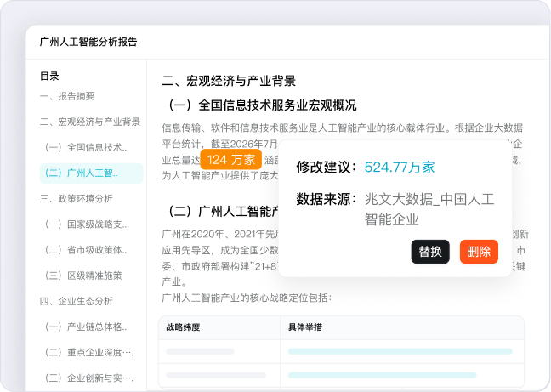Click the line 广州人工智能产业的核心战略定位包括
The height and width of the screenshot is (392, 551).
pyautogui.click(x=247, y=298)
